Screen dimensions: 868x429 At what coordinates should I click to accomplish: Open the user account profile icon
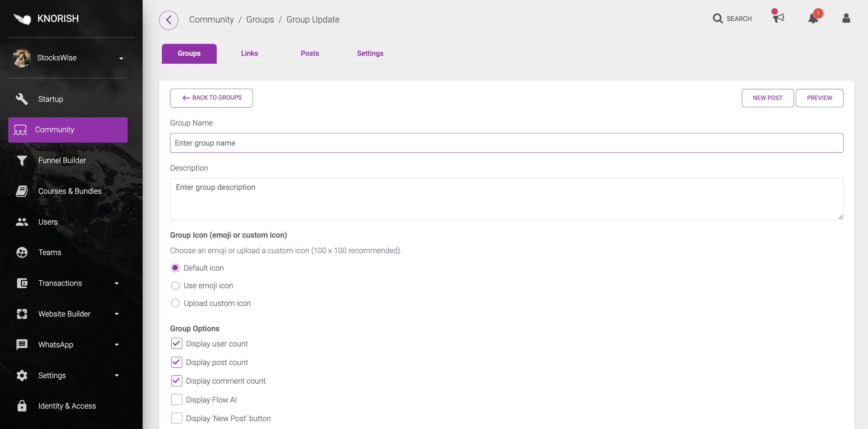click(846, 18)
